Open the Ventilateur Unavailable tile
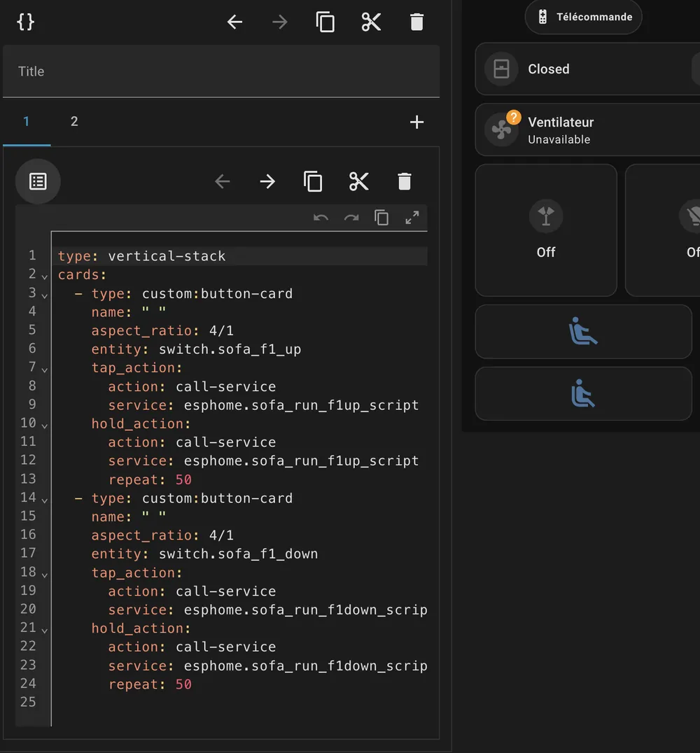 pos(587,129)
